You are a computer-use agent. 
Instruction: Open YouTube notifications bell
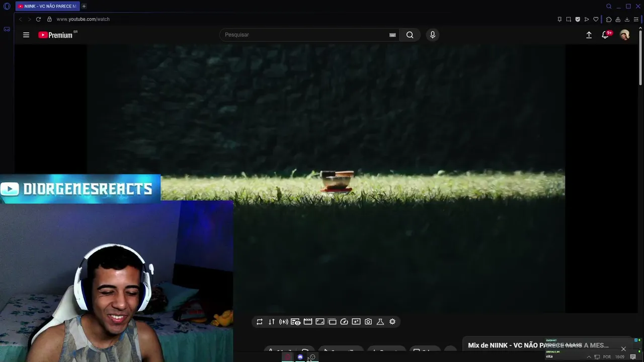click(x=606, y=35)
